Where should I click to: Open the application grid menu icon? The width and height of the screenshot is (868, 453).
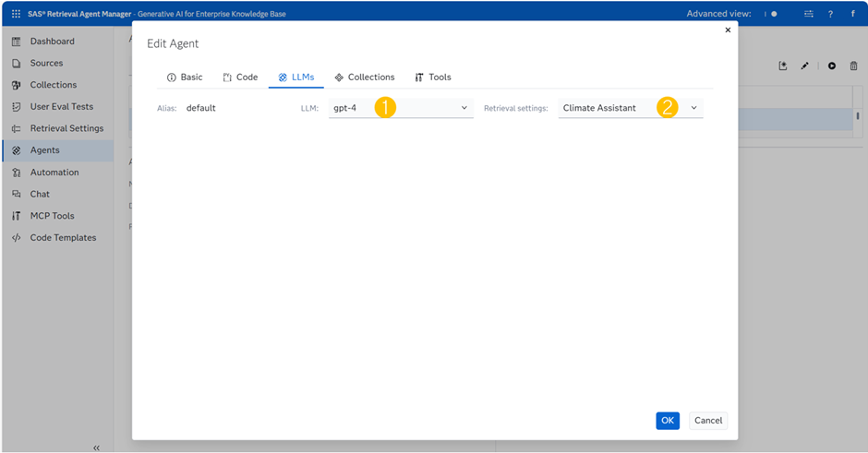pyautogui.click(x=16, y=14)
